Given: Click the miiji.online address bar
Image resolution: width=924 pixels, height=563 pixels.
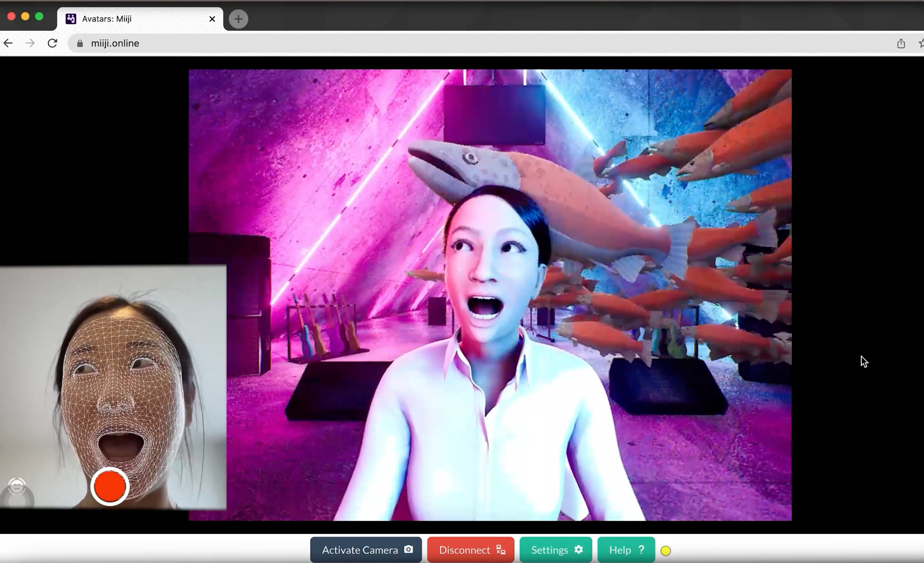Looking at the screenshot, I should (450, 43).
